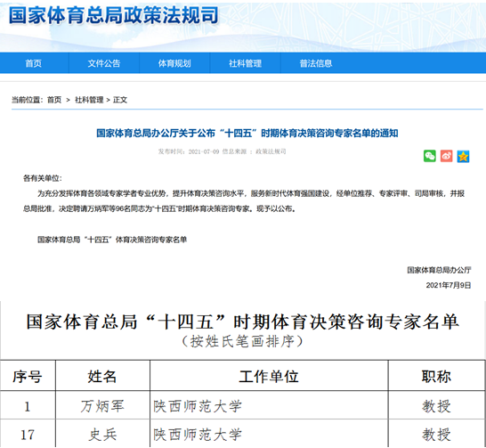
Task: Open 首页 navigation menu item
Action: [x=34, y=63]
